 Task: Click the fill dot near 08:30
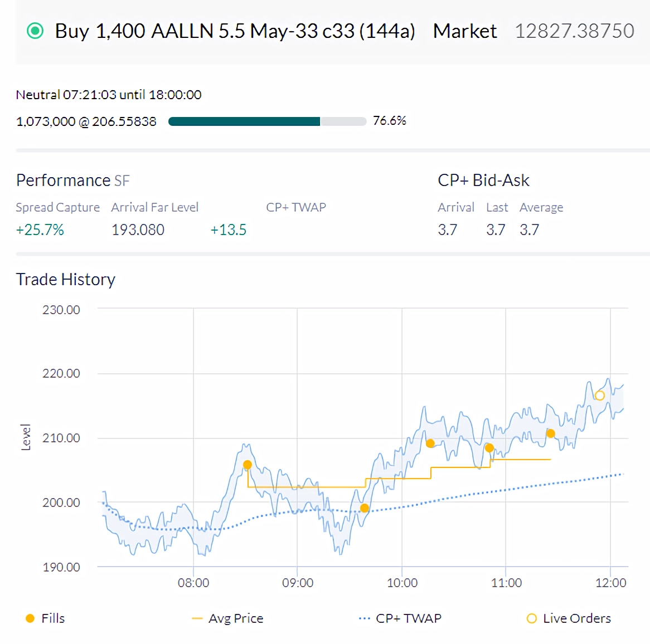click(x=248, y=465)
